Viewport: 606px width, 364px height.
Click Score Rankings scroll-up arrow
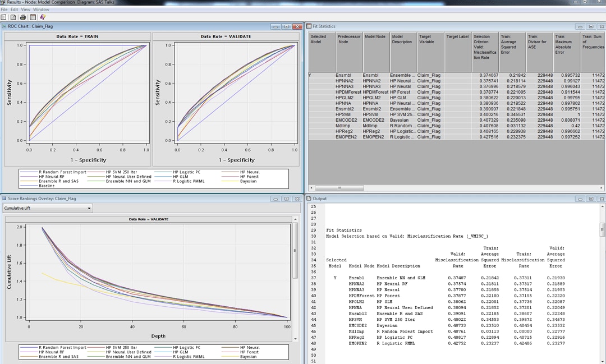tap(296, 219)
